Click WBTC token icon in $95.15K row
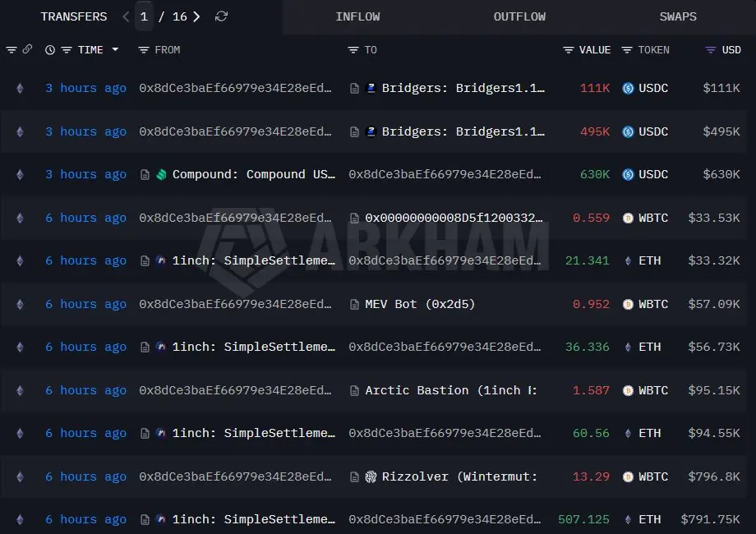The height and width of the screenshot is (534, 756). (628, 390)
